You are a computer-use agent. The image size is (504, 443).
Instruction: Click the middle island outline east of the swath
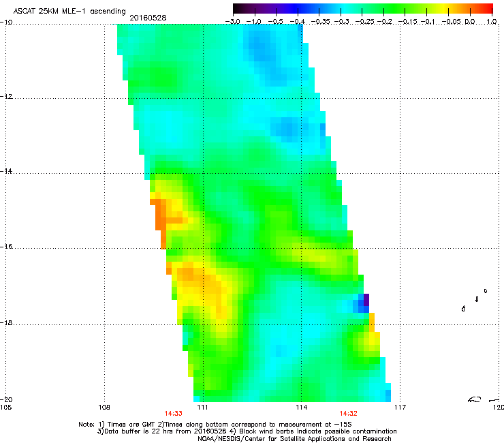(477, 299)
